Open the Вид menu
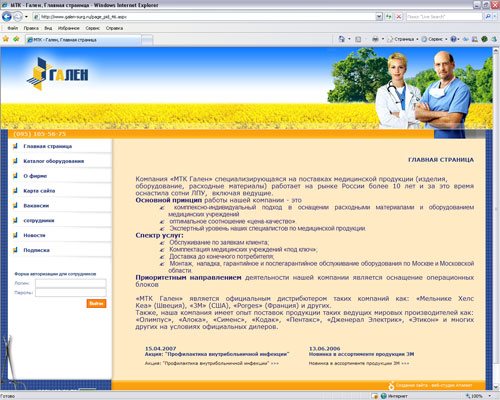 click(48, 28)
